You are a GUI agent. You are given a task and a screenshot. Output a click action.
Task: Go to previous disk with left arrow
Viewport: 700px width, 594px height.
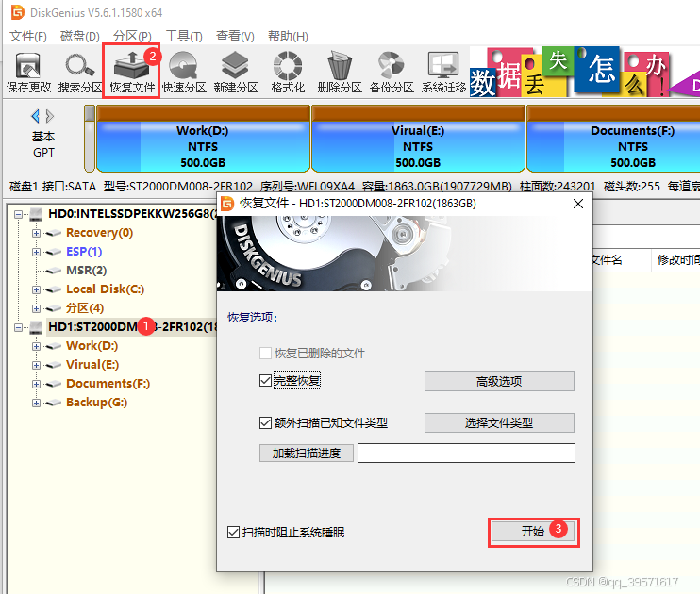pyautogui.click(x=35, y=117)
